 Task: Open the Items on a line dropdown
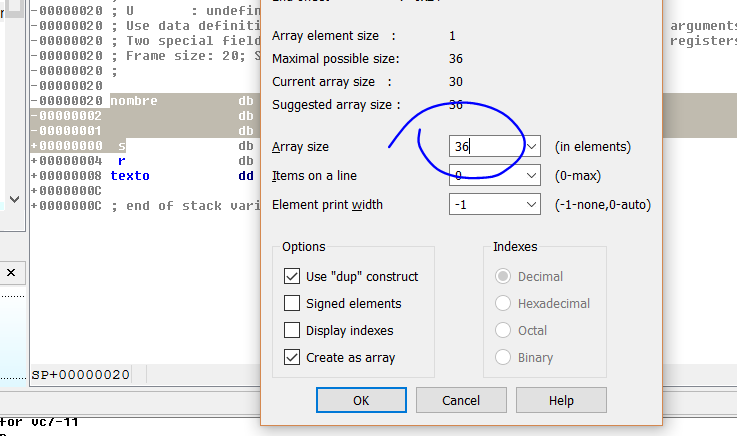[531, 176]
